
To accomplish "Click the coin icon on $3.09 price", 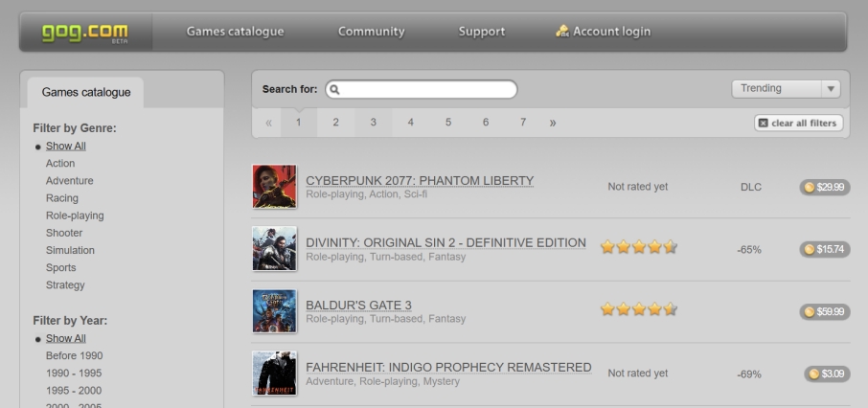I will click(x=813, y=374).
